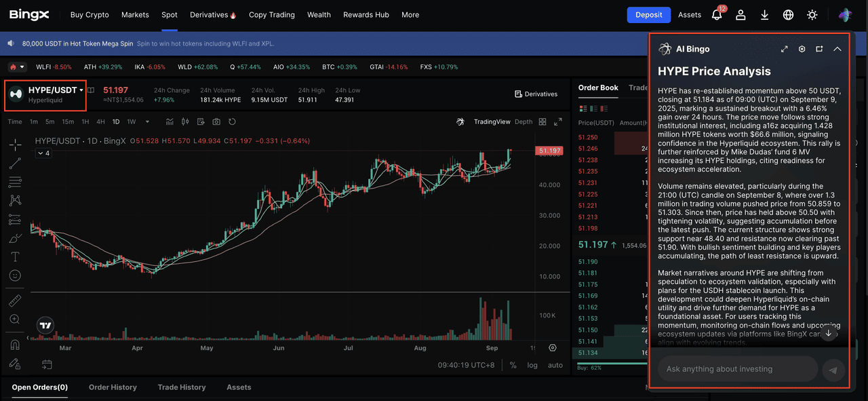Open the Fibonacci retracement tool
The width and height of the screenshot is (868, 401).
(15, 182)
